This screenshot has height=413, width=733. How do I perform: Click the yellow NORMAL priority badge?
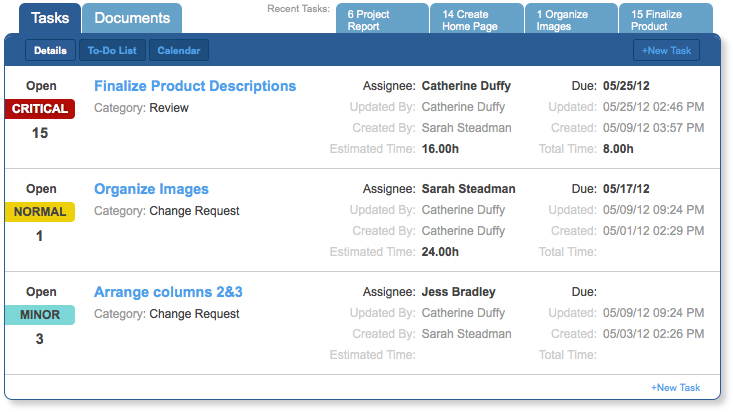point(40,211)
